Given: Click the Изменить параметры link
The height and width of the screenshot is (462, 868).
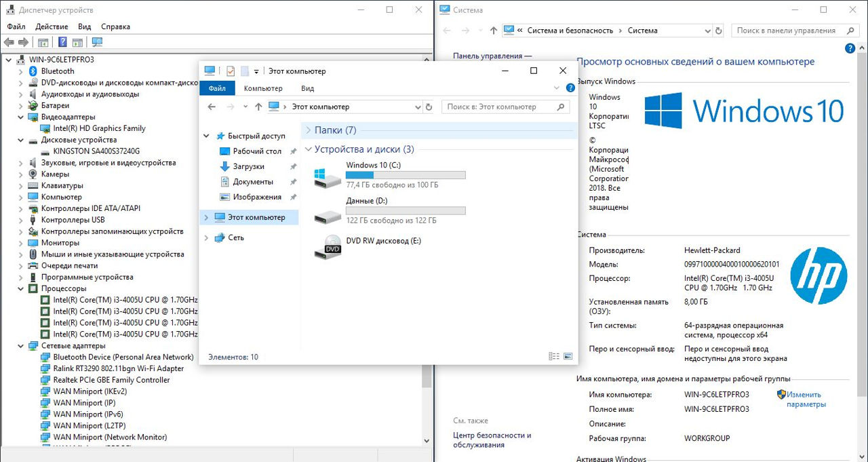Looking at the screenshot, I should pos(806,399).
